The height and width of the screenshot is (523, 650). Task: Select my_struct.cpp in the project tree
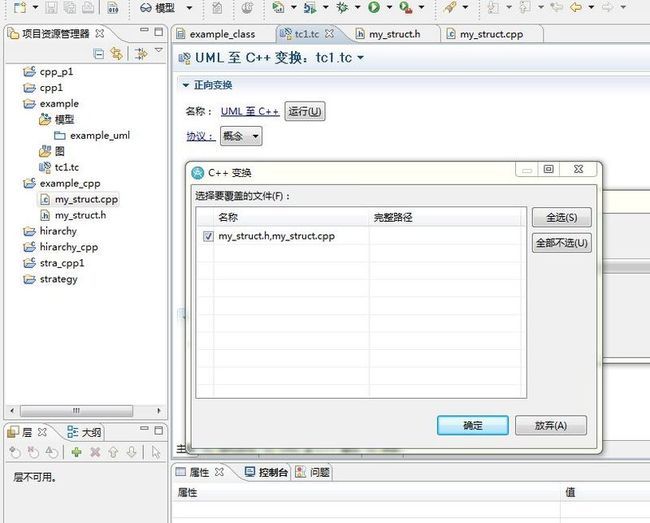tap(79, 199)
